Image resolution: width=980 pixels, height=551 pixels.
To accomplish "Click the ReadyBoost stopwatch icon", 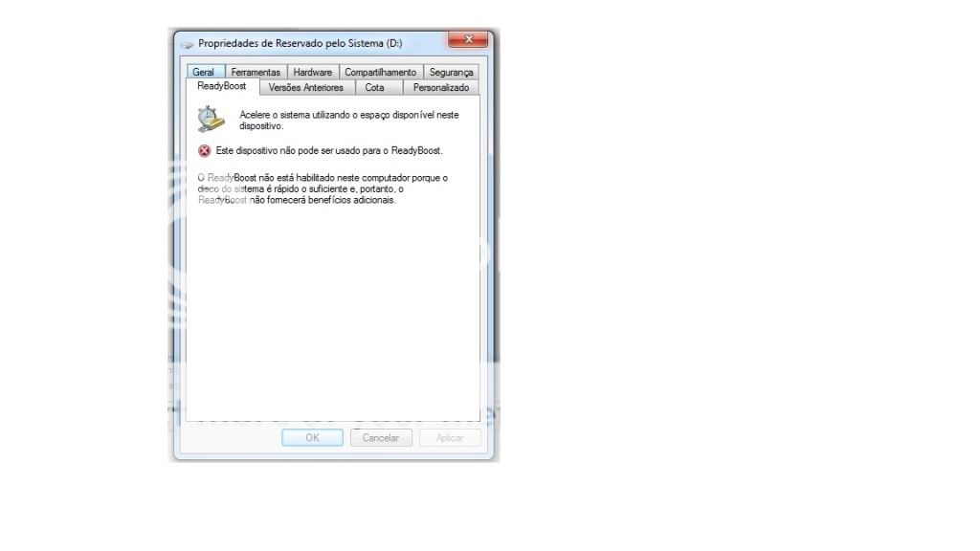I will click(210, 119).
